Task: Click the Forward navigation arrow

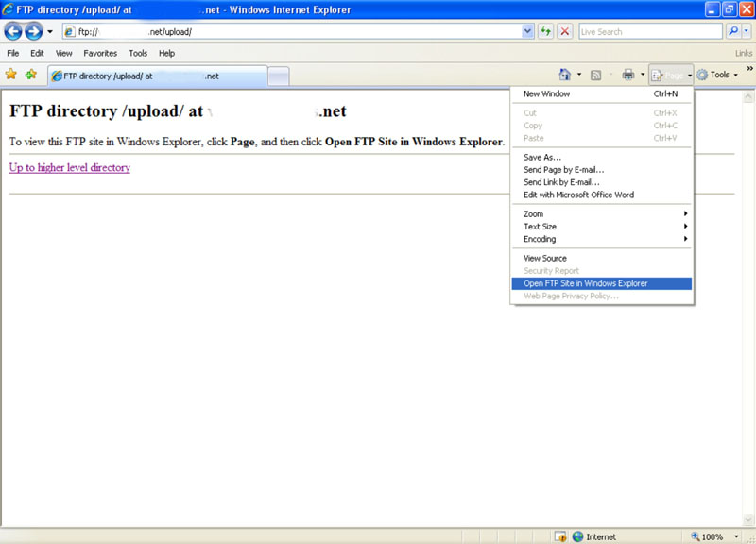Action: [x=33, y=32]
